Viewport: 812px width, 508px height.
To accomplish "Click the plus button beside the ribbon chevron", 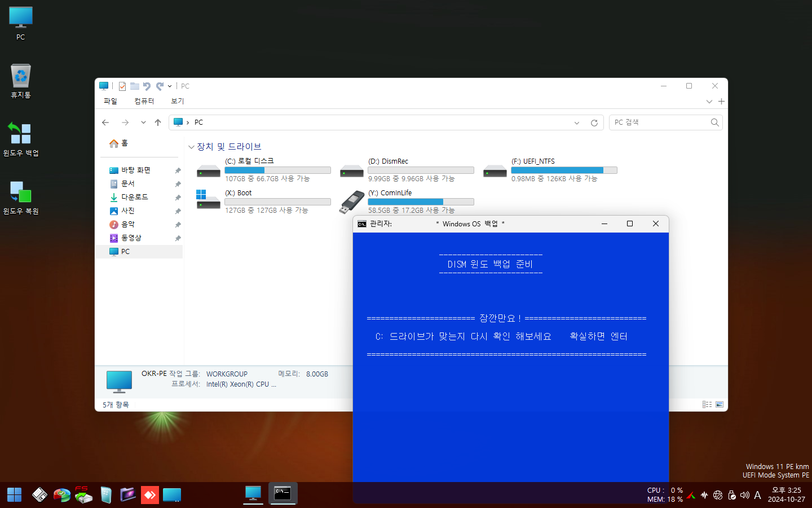I will [721, 102].
